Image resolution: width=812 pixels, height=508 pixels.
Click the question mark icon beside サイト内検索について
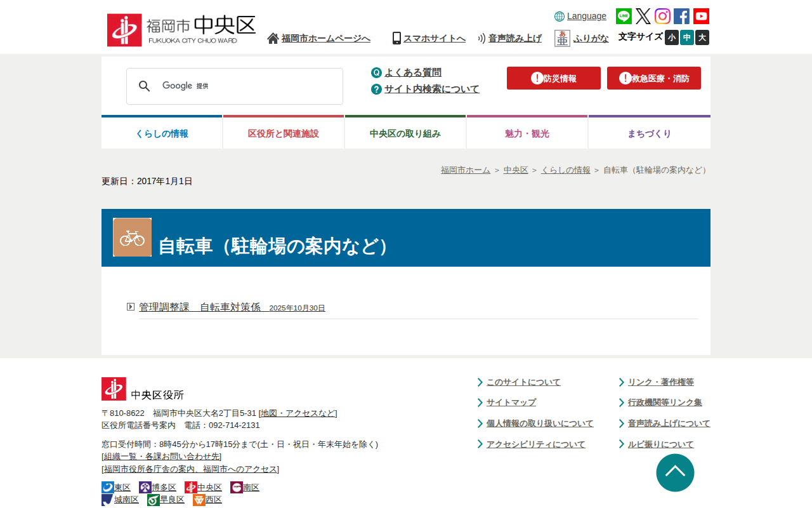[376, 89]
